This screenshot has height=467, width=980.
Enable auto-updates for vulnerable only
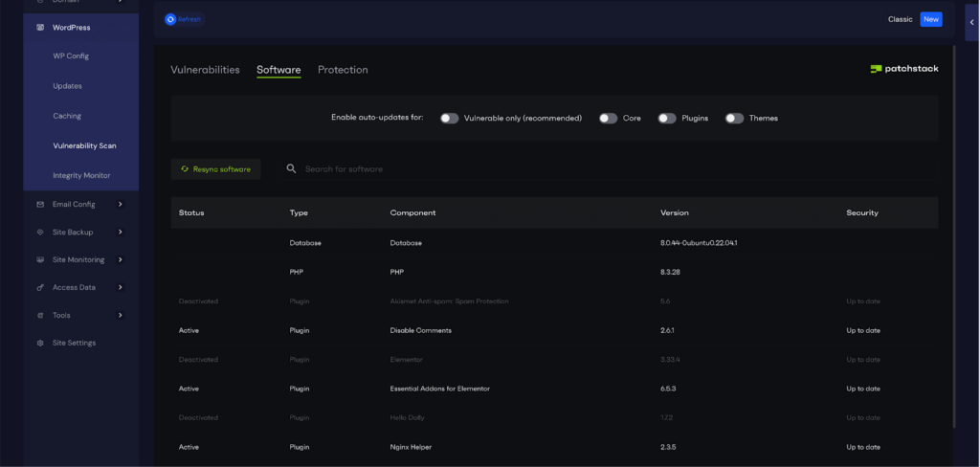(449, 119)
